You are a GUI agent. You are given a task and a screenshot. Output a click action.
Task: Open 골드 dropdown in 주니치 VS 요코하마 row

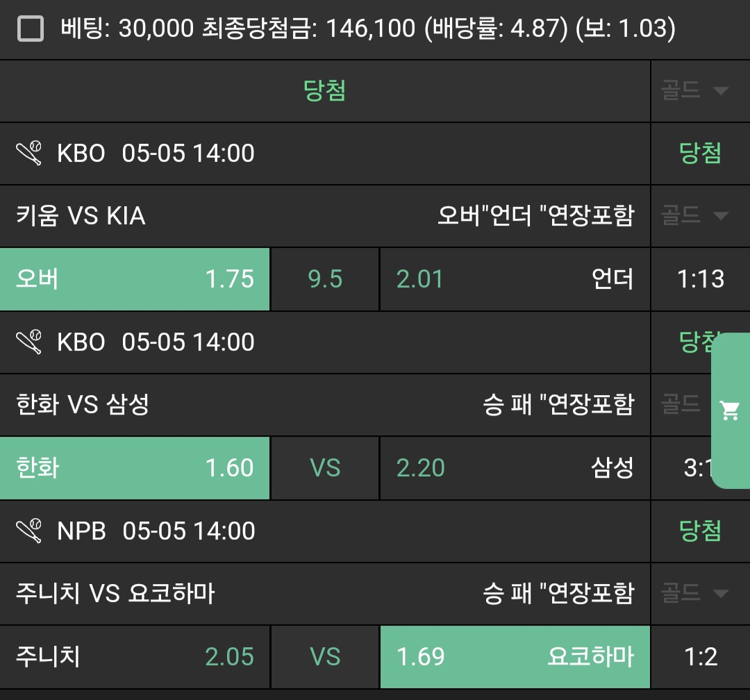coord(694,593)
